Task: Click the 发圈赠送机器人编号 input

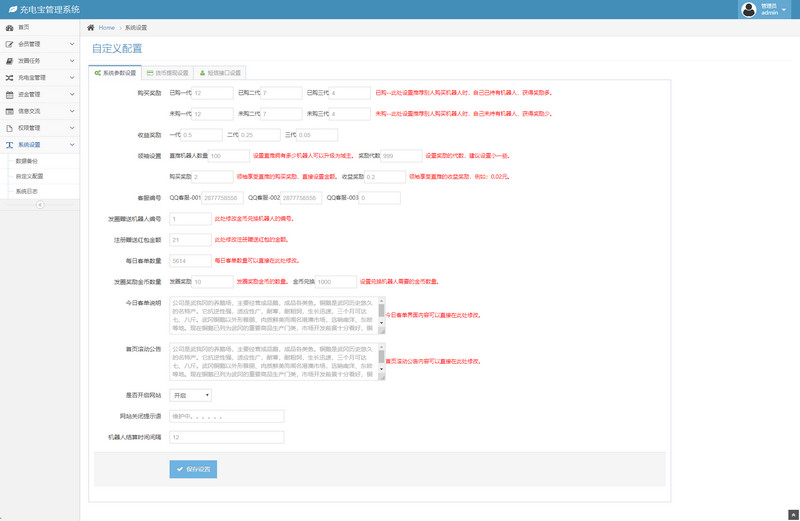Action: [x=190, y=218]
